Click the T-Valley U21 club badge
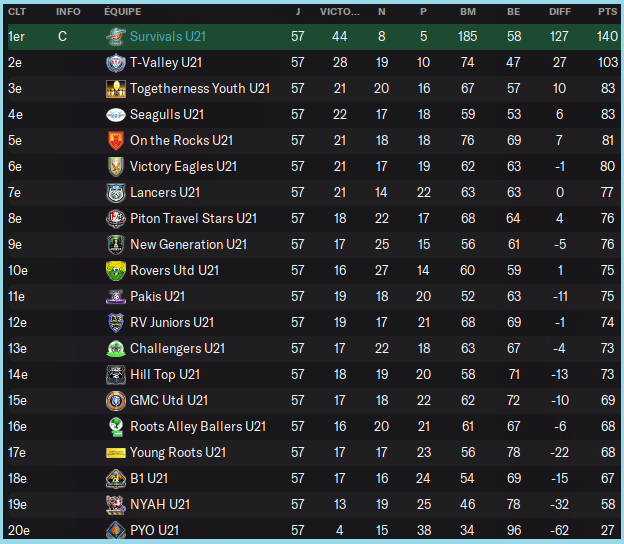Screen dimensions: 624x544 [116, 62]
